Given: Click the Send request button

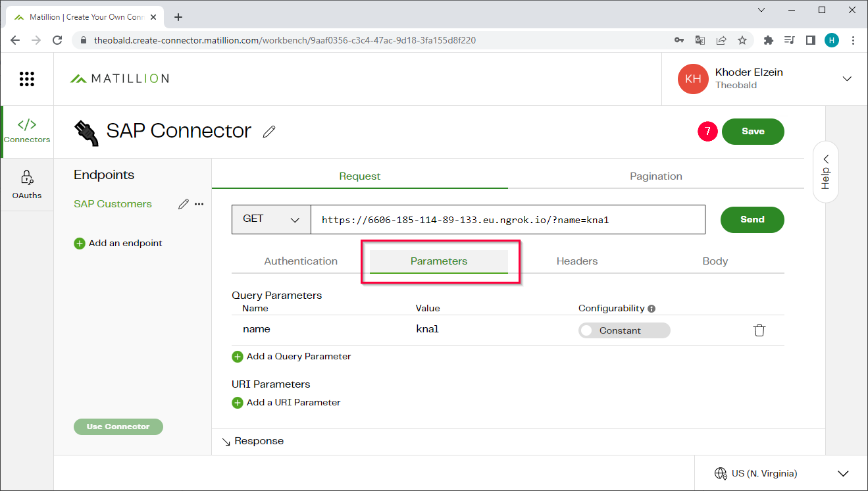Looking at the screenshot, I should [x=752, y=220].
